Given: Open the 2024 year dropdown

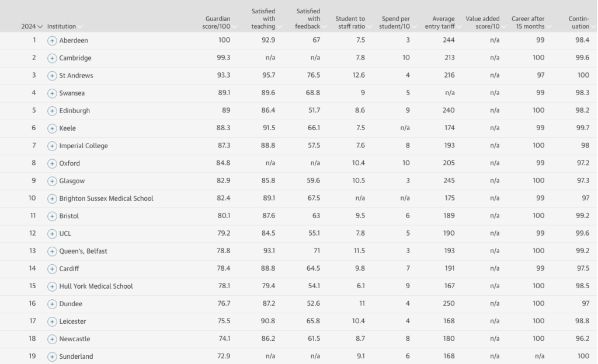Looking at the screenshot, I should click(x=32, y=26).
